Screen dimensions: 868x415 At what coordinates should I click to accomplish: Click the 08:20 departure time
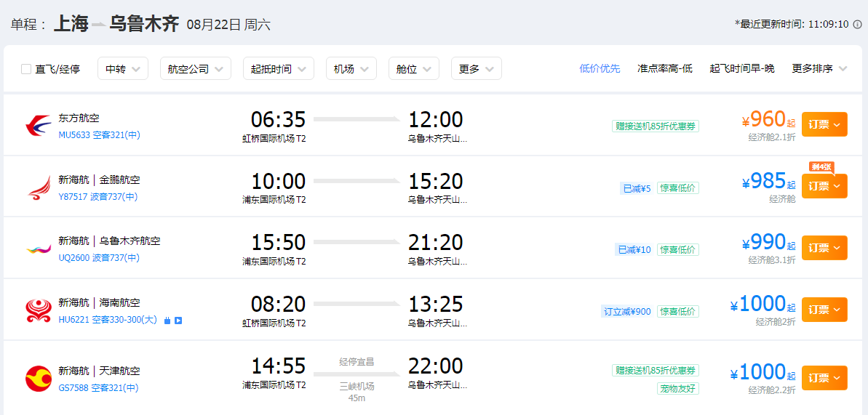point(278,305)
